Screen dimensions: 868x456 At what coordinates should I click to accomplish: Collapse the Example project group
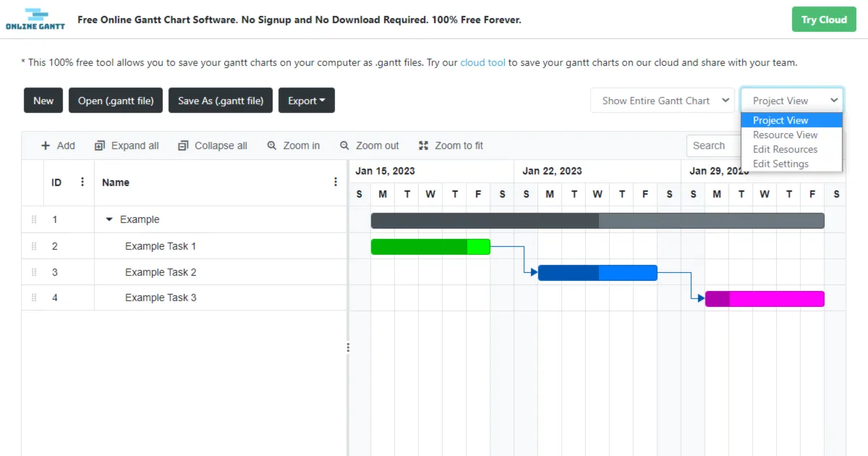(x=109, y=219)
